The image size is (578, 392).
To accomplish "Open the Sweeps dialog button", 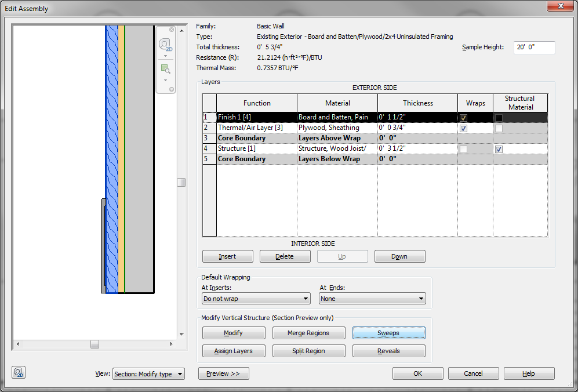I will (x=388, y=333).
